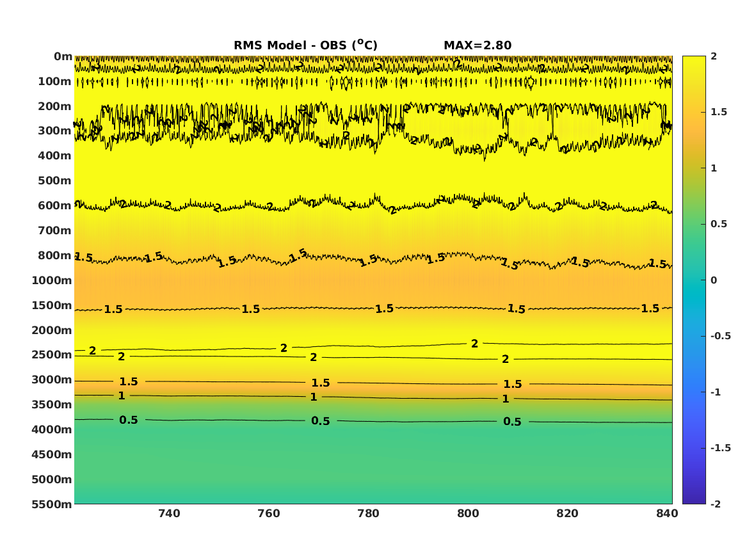The image size is (747, 560).
Task: Select the '840' x-axis tick label
Action: point(667,513)
